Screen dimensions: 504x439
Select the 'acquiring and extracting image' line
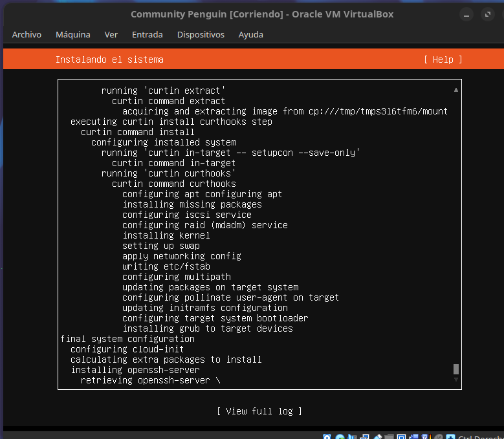point(285,111)
